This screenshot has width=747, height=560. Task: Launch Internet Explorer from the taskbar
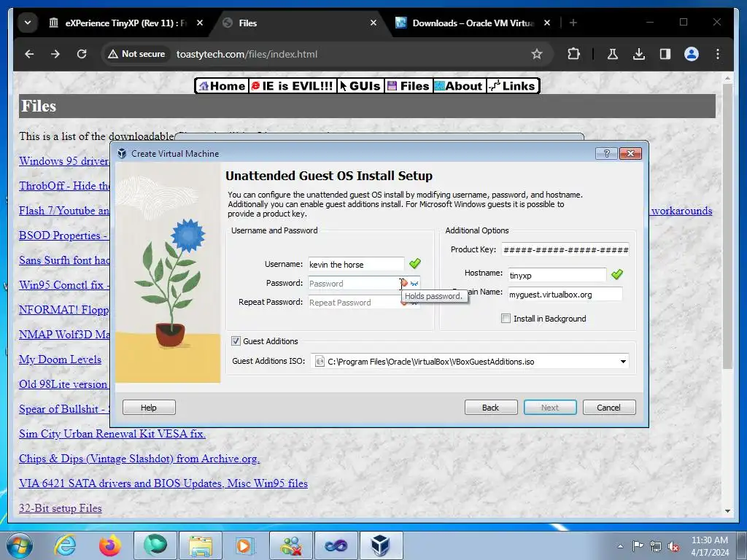tap(64, 545)
